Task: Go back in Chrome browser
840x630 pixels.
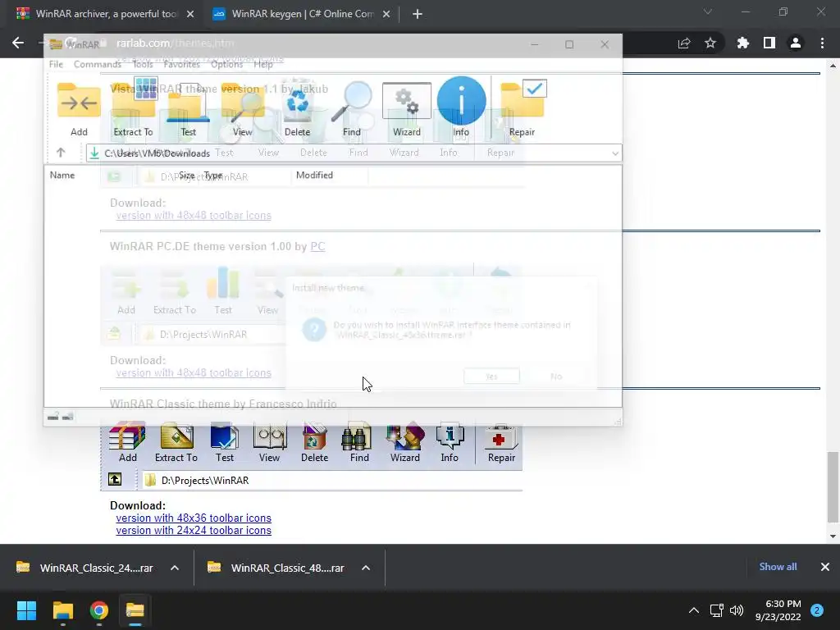Action: pyautogui.click(x=18, y=43)
